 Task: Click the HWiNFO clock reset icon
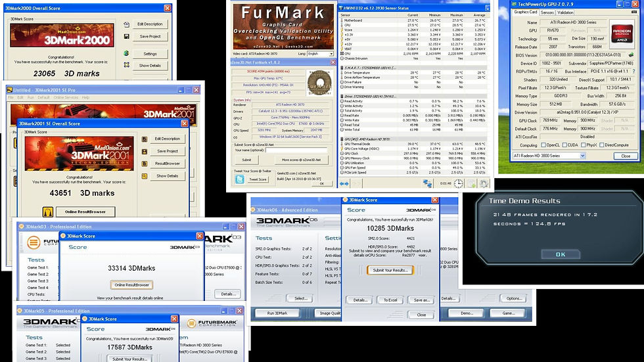(459, 184)
